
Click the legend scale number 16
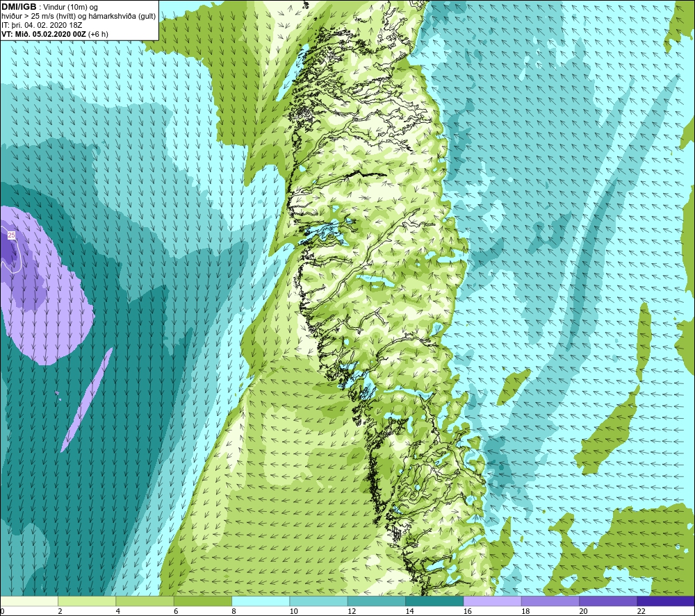click(467, 611)
